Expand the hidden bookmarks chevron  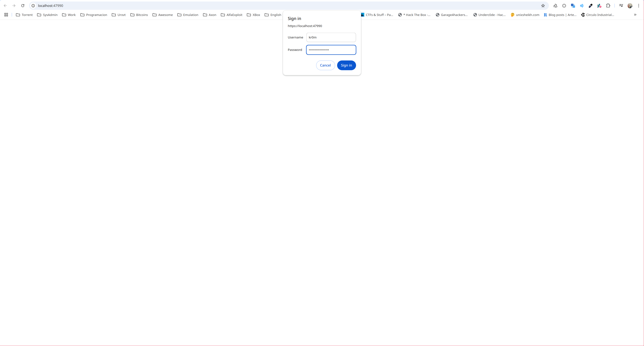pyautogui.click(x=635, y=15)
